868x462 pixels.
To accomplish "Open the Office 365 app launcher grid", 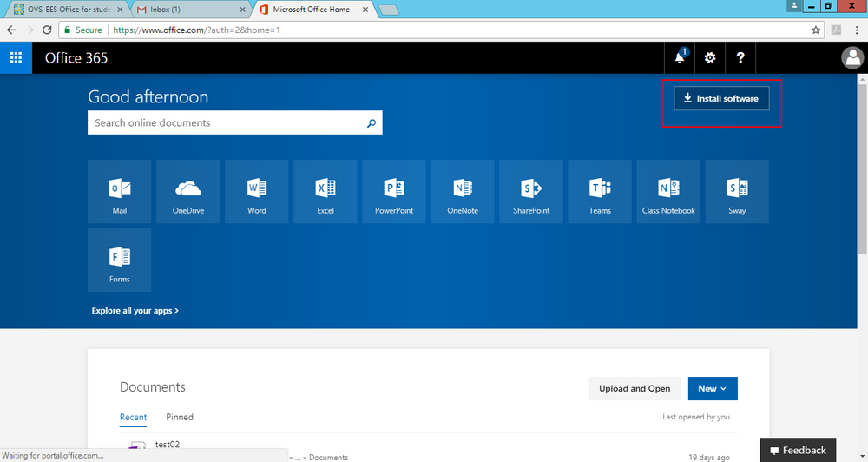I will tap(16, 57).
